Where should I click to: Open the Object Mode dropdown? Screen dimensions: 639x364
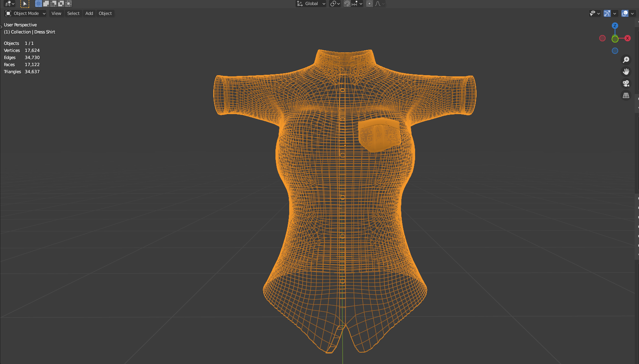pyautogui.click(x=26, y=13)
